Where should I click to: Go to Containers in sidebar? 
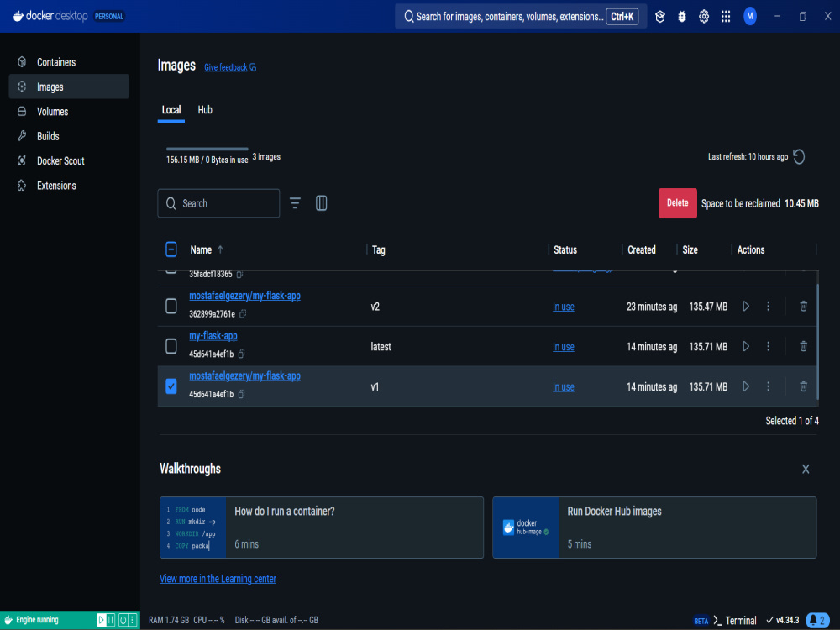(x=69, y=62)
